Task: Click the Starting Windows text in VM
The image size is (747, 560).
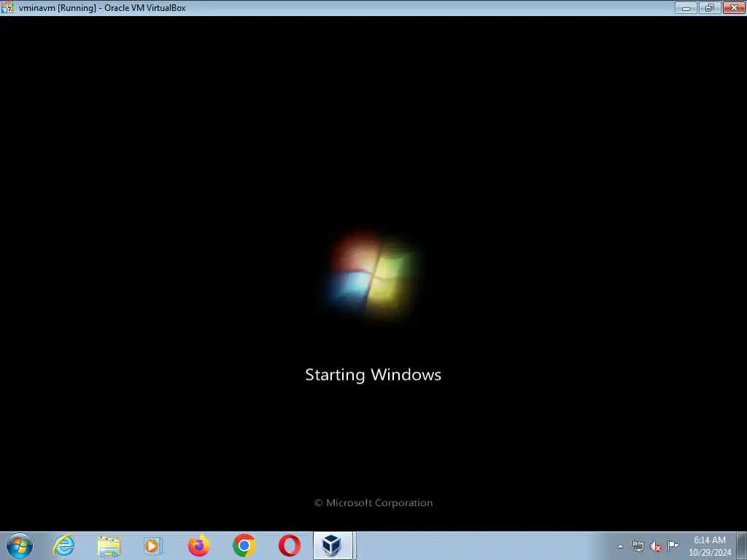Action: pyautogui.click(x=373, y=375)
